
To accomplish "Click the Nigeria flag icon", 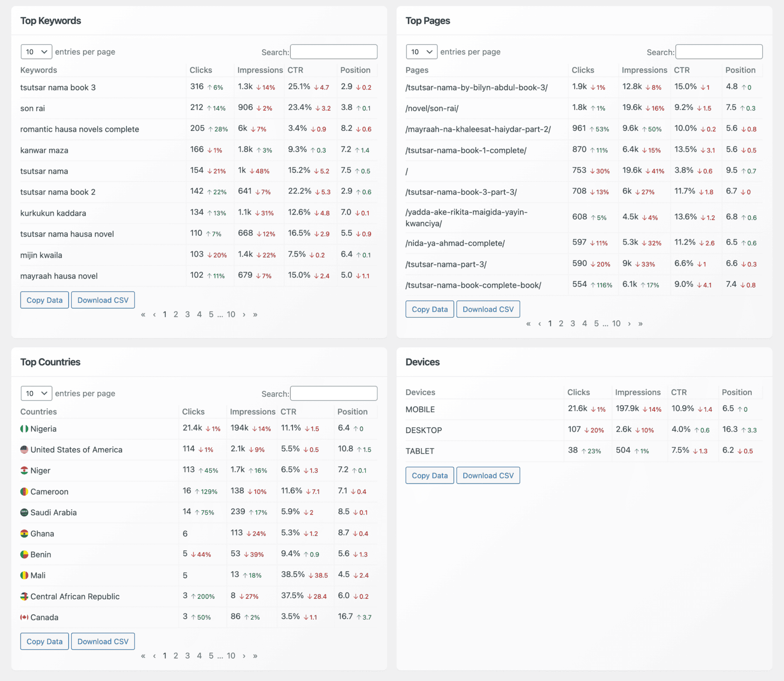I will [x=25, y=429].
